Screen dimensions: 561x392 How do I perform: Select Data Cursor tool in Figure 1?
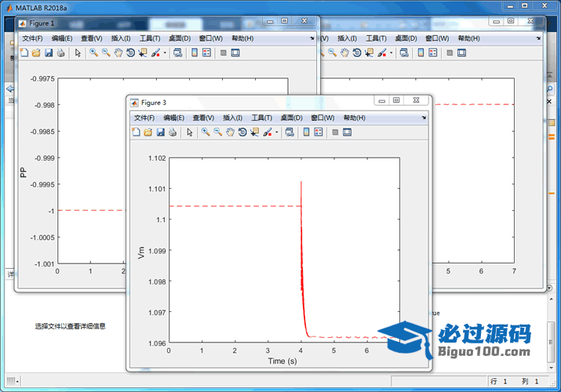143,53
